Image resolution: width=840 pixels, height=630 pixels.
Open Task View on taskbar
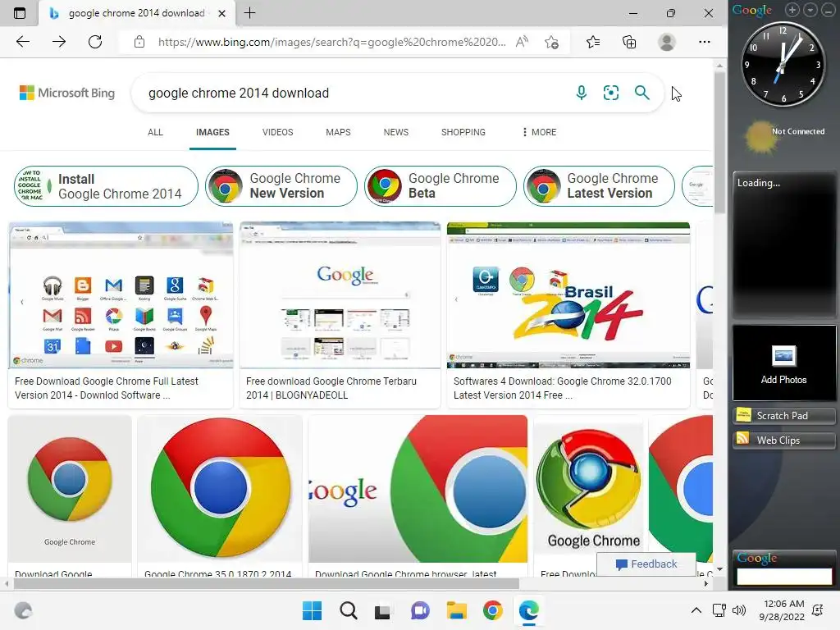(382, 610)
